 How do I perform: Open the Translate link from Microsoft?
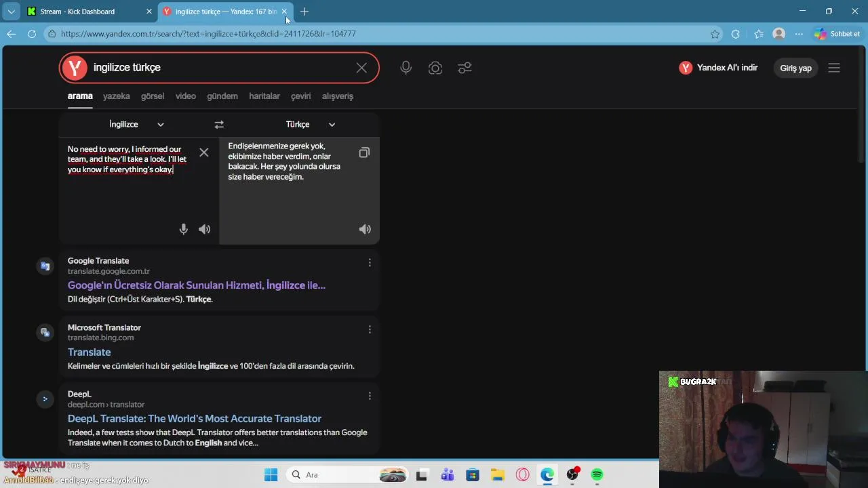pos(89,352)
